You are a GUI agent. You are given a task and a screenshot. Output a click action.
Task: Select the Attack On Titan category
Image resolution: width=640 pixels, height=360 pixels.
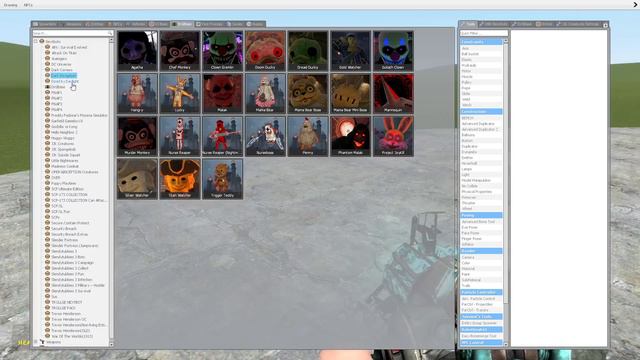64,53
